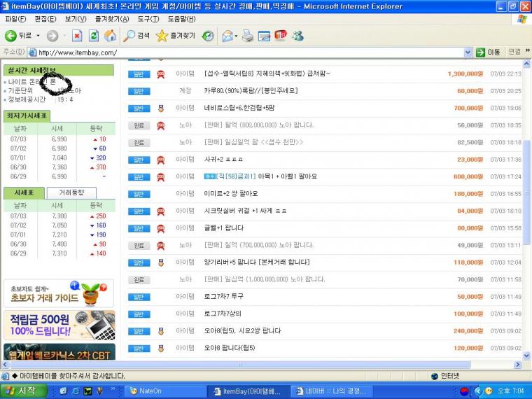Open the 즐겨찾기(A) menu
Screen dimensions: 532x399
click(x=112, y=19)
